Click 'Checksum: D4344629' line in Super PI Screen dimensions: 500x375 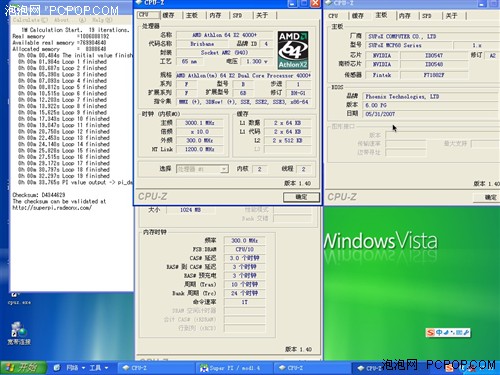click(x=39, y=195)
